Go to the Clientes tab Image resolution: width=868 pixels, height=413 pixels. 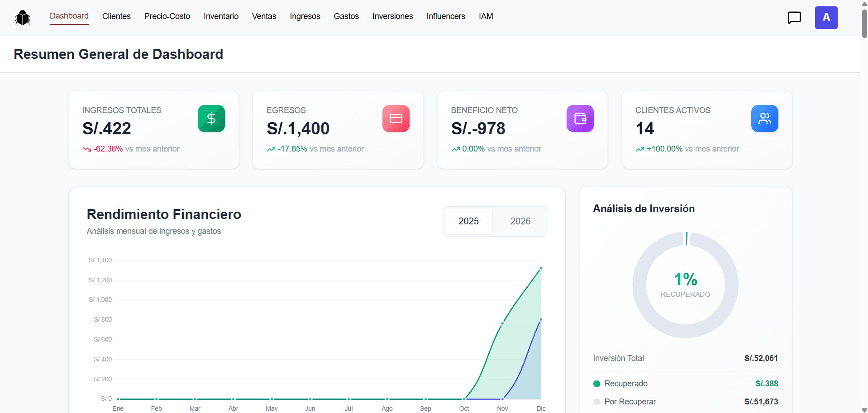[x=116, y=16]
